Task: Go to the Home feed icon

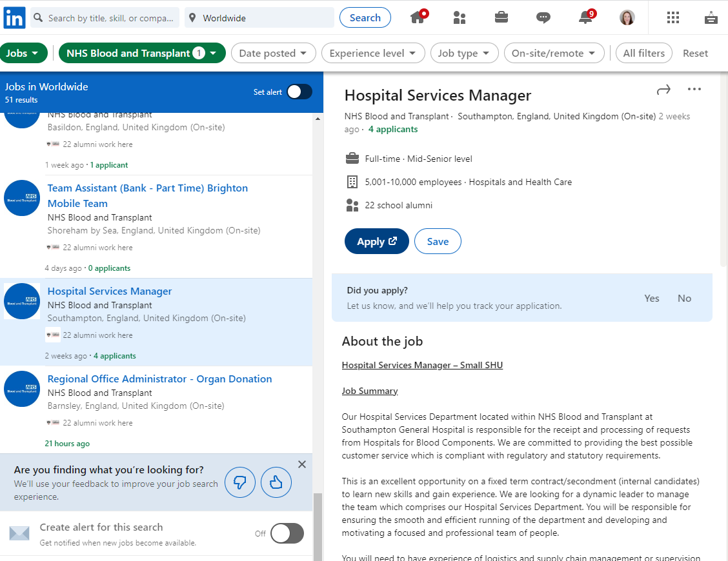Action: [x=418, y=17]
